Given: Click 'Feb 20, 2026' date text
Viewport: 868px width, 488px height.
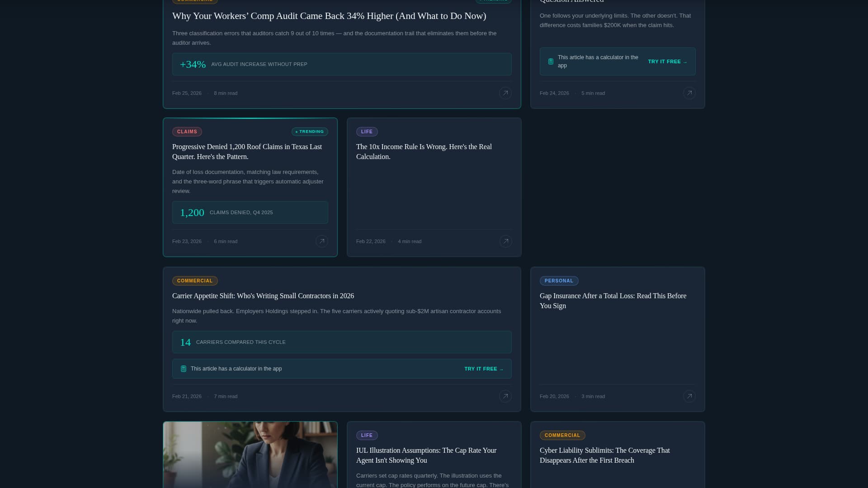Looking at the screenshot, I should tap(554, 396).
